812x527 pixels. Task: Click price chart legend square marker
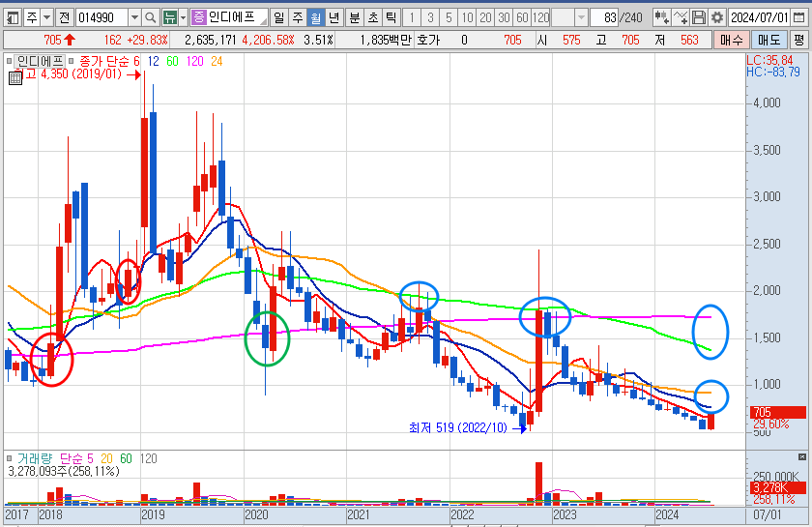[x=9, y=62]
